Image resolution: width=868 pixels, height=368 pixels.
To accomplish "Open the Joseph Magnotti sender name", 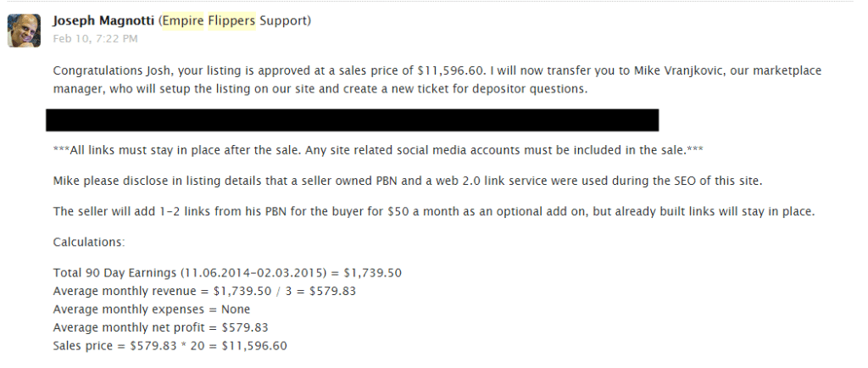I will click(x=103, y=20).
